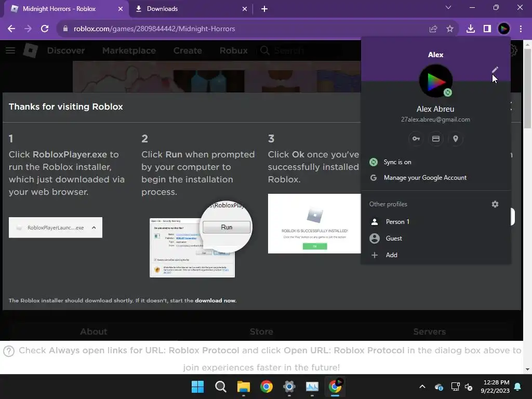
Task: Click the 'download now' link
Action: tap(215, 301)
